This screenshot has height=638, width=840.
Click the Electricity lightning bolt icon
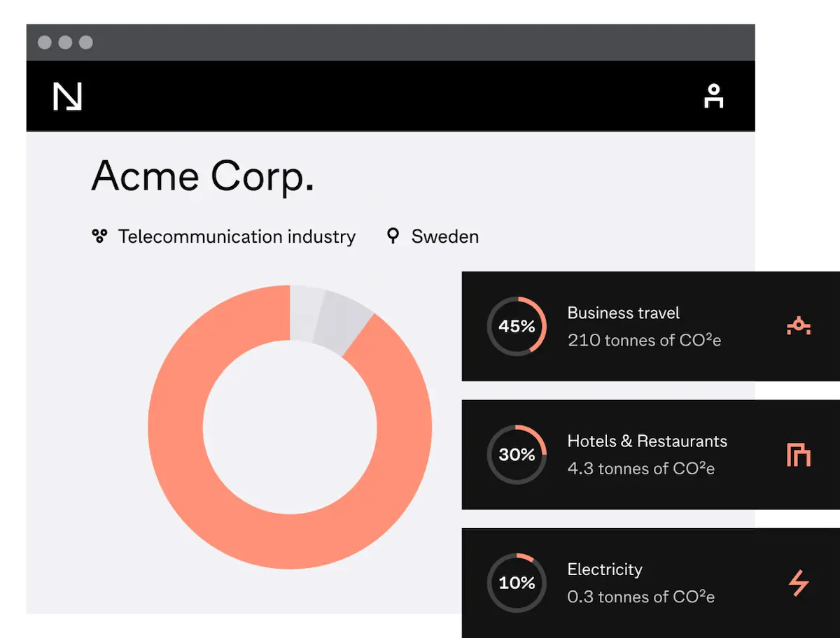pyautogui.click(x=798, y=583)
